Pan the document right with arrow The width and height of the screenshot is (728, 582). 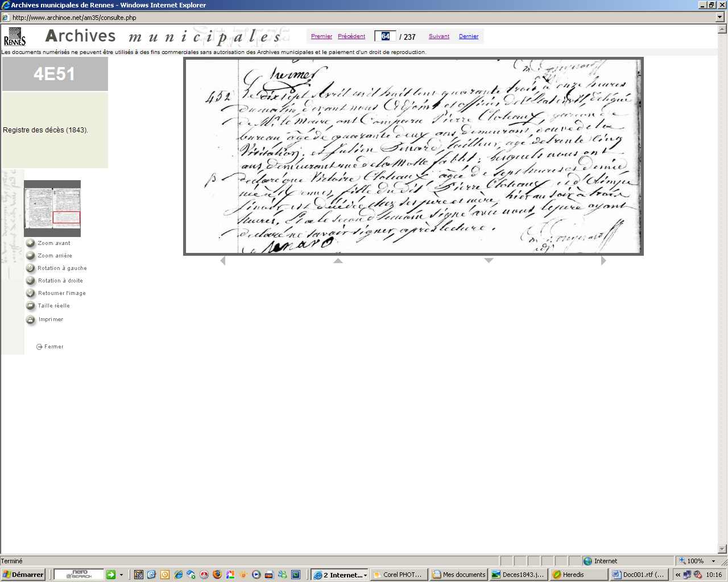(603, 261)
